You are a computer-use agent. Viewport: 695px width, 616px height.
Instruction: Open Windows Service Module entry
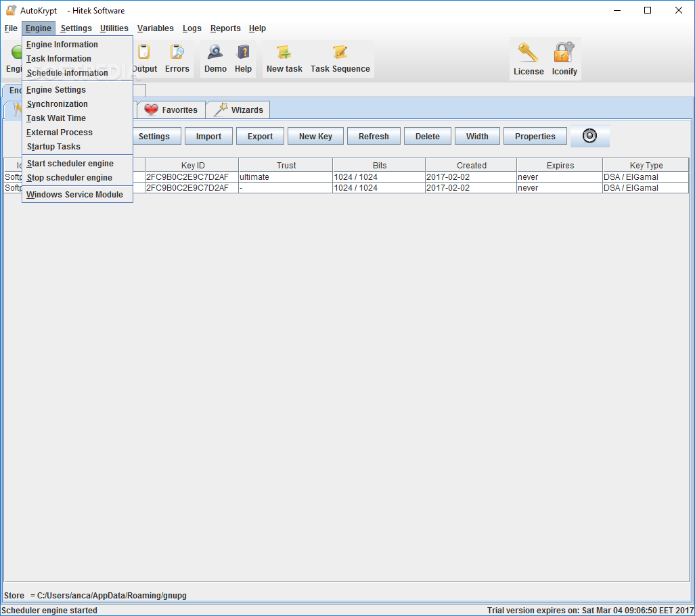pyautogui.click(x=77, y=195)
